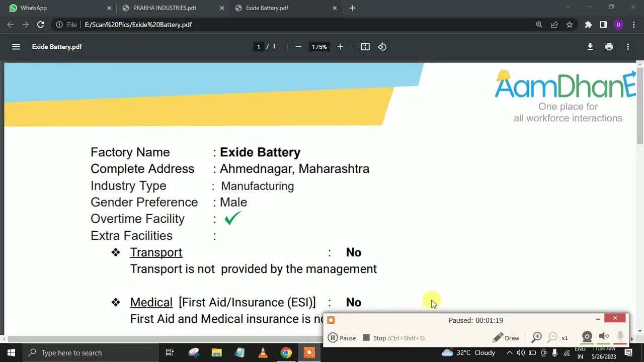Close the Exide Battery.pdf tab
The image size is (644, 362).
(335, 8)
